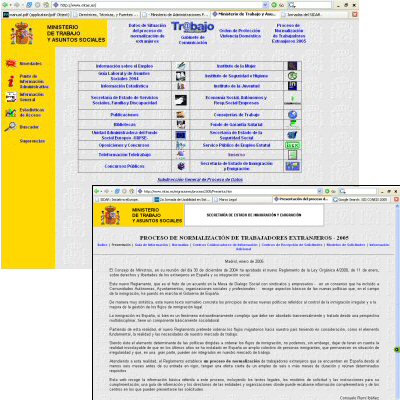
Task: Click the Información Estadística row icon
Action: pyautogui.click(x=181, y=86)
